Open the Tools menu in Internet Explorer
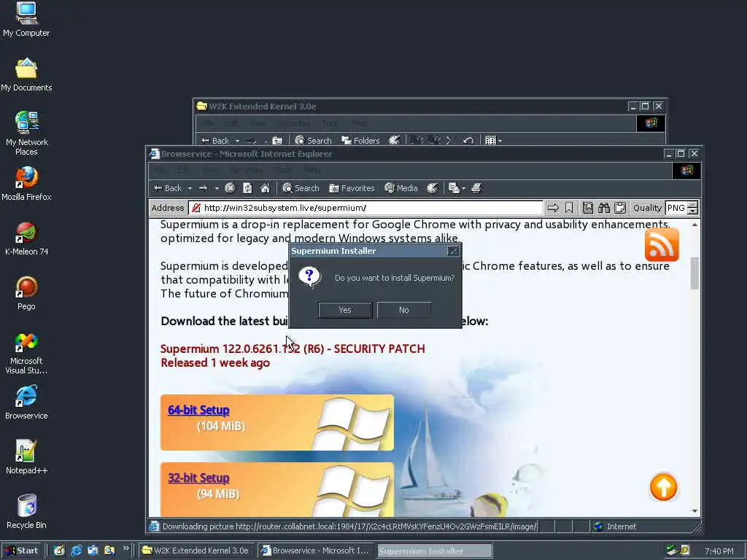Screen dimensions: 747x560 [x=282, y=170]
